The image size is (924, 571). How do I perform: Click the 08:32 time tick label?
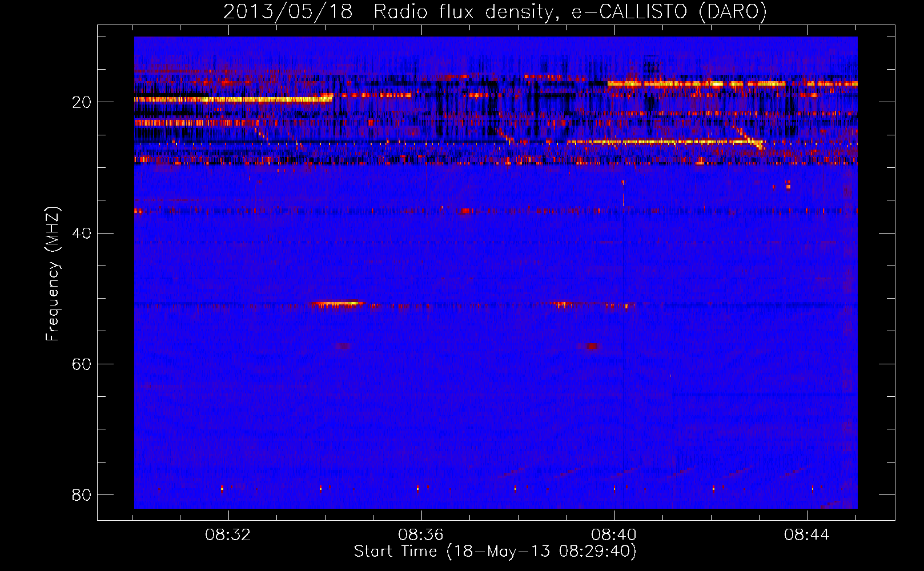click(228, 535)
